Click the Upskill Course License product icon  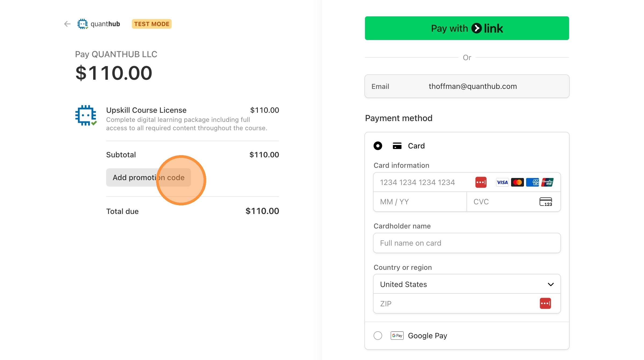[86, 115]
